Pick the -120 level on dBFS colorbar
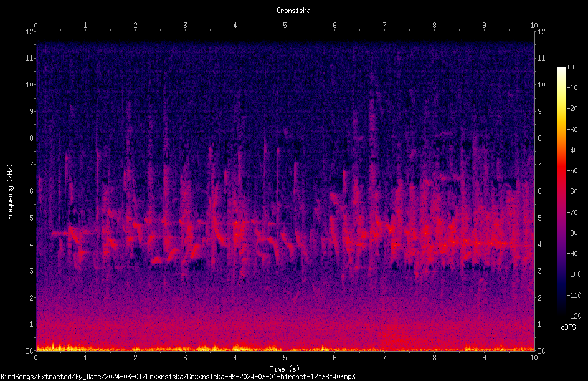 pyautogui.click(x=574, y=316)
